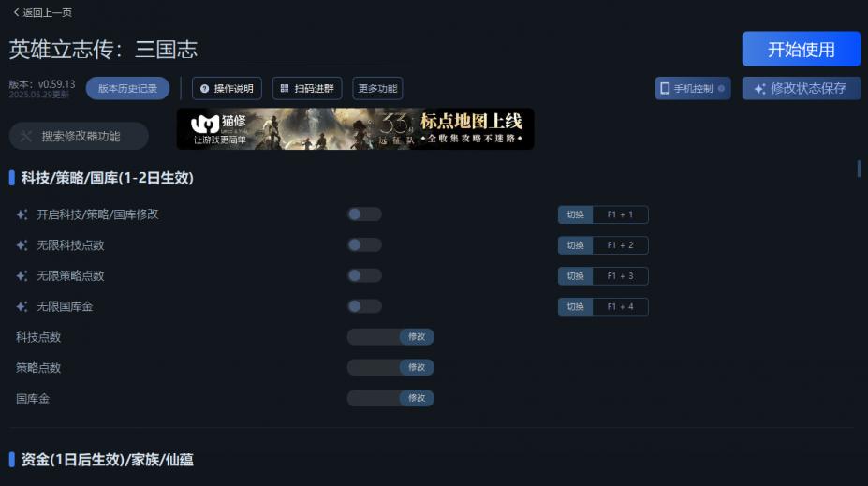Click 修改 button for 科技点数
The width and height of the screenshot is (868, 486).
(x=417, y=336)
